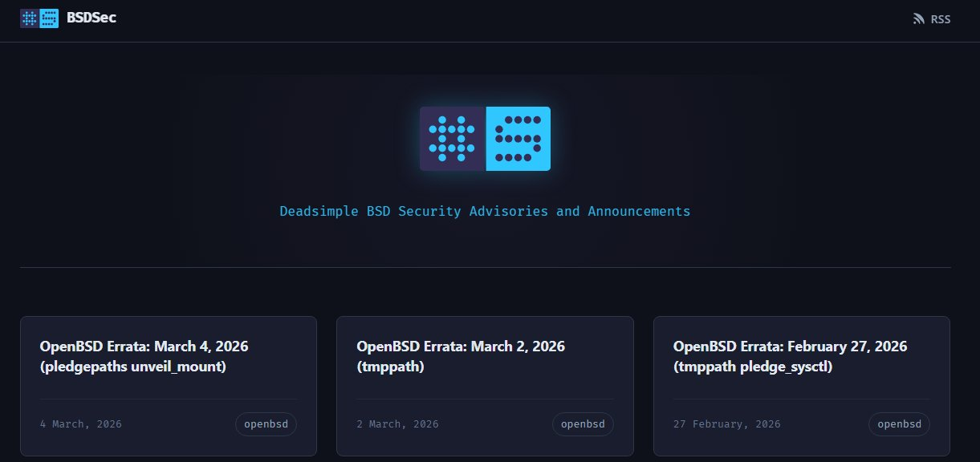Open the March 4, 2026 errata title
Image resolution: width=980 pixels, height=462 pixels.
tap(144, 346)
